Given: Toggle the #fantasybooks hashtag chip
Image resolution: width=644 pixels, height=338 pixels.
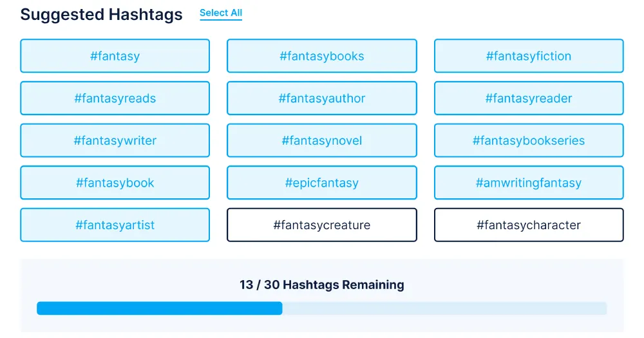Looking at the screenshot, I should (322, 56).
